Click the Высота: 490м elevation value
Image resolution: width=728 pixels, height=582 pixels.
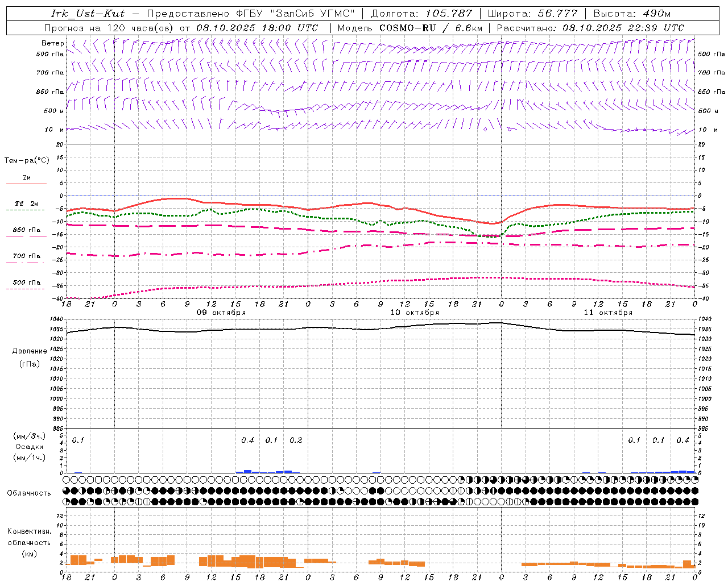click(x=632, y=14)
